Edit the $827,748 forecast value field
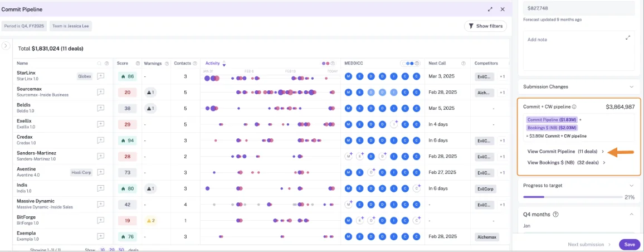The width and height of the screenshot is (644, 252). [579, 8]
